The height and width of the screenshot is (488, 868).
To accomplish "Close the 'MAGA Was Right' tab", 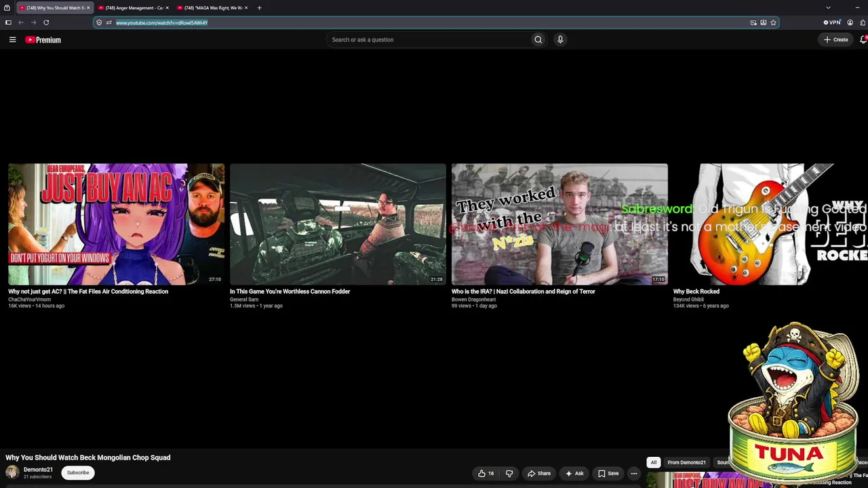I will tap(246, 7).
